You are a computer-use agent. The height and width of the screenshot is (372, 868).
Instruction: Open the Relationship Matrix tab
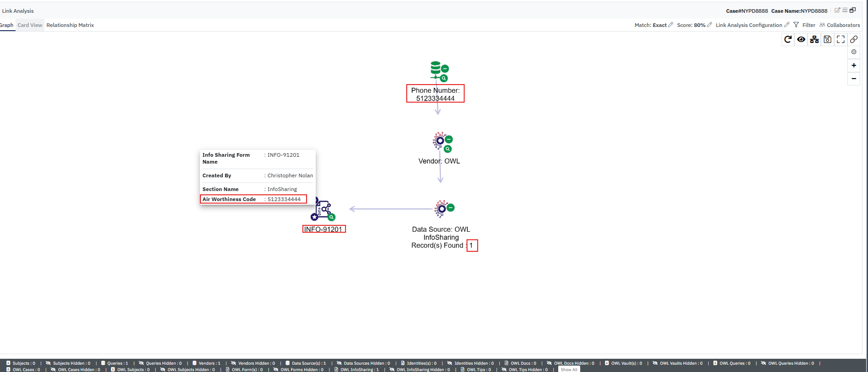coord(70,25)
